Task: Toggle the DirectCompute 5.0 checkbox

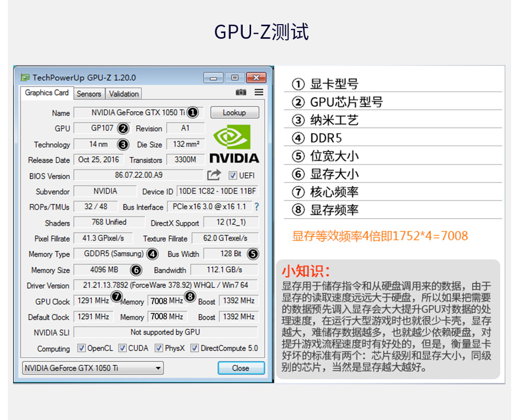Action: tap(194, 348)
